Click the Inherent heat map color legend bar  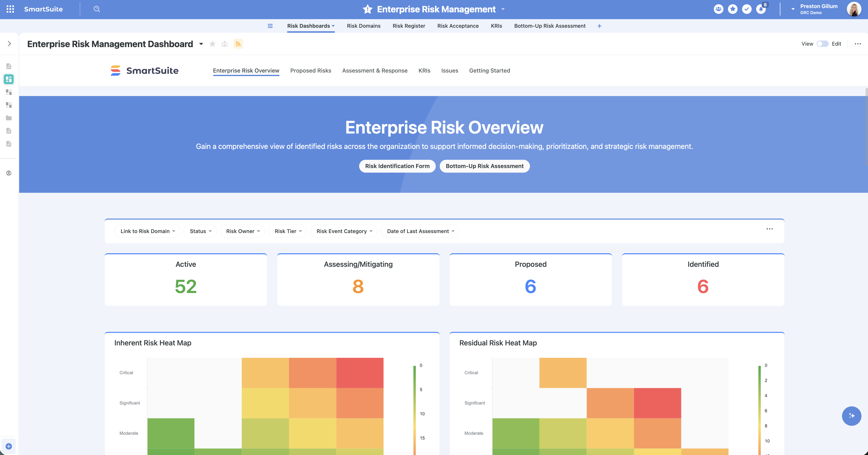pos(414,410)
